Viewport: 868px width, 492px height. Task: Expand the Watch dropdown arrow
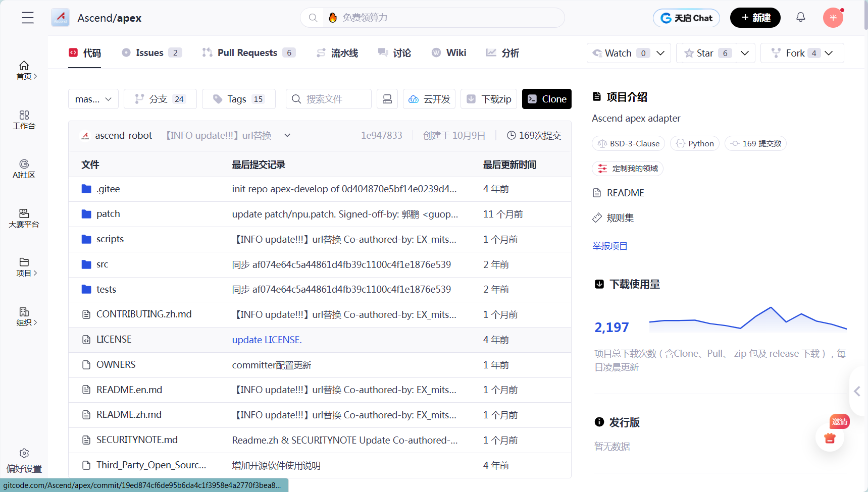pos(660,53)
